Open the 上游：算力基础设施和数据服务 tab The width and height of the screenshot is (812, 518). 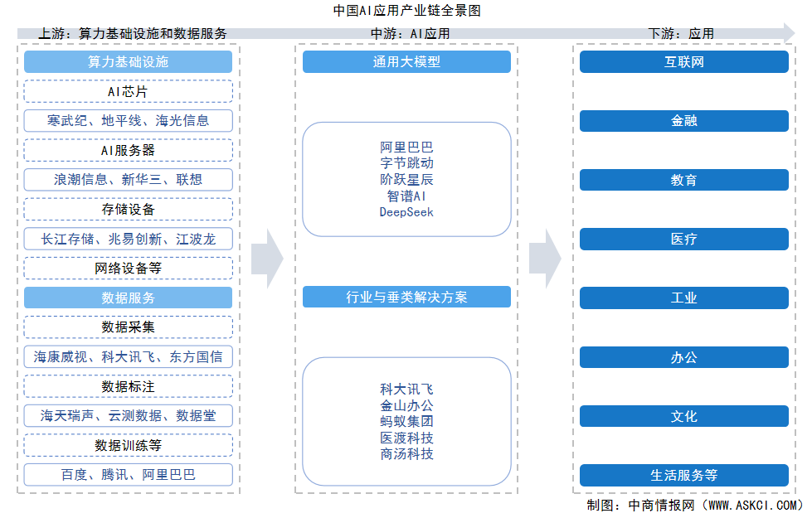coord(135,35)
